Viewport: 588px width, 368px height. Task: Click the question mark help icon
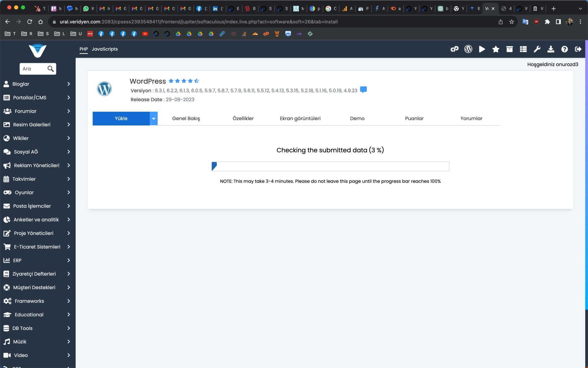click(x=564, y=49)
